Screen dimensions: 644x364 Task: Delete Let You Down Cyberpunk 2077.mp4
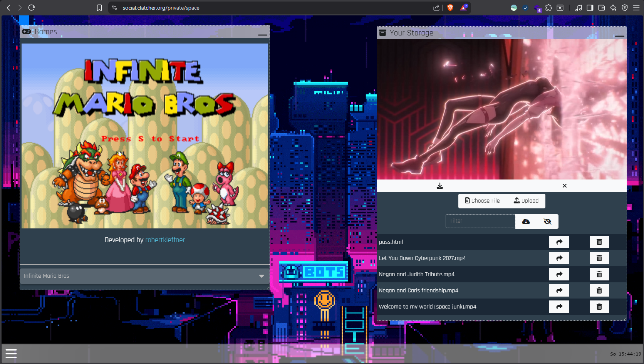tap(599, 258)
